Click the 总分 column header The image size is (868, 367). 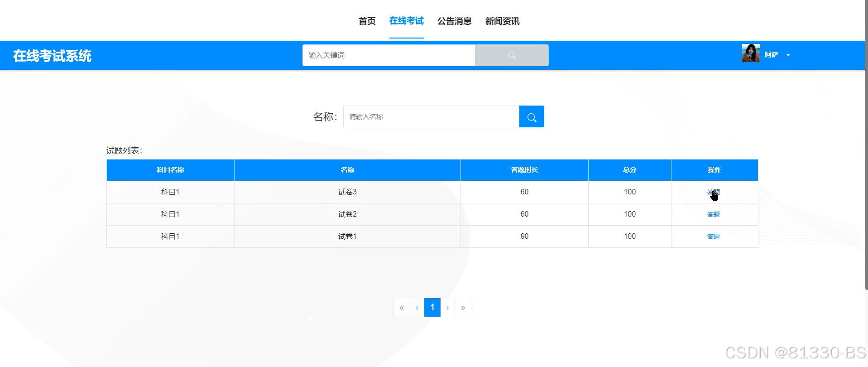pyautogui.click(x=630, y=170)
